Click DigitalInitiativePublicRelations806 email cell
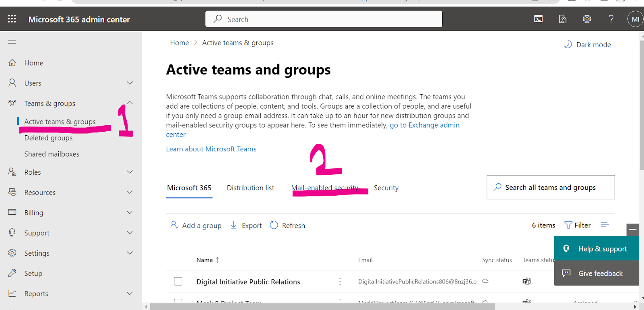The width and height of the screenshot is (644, 310). [x=417, y=281]
